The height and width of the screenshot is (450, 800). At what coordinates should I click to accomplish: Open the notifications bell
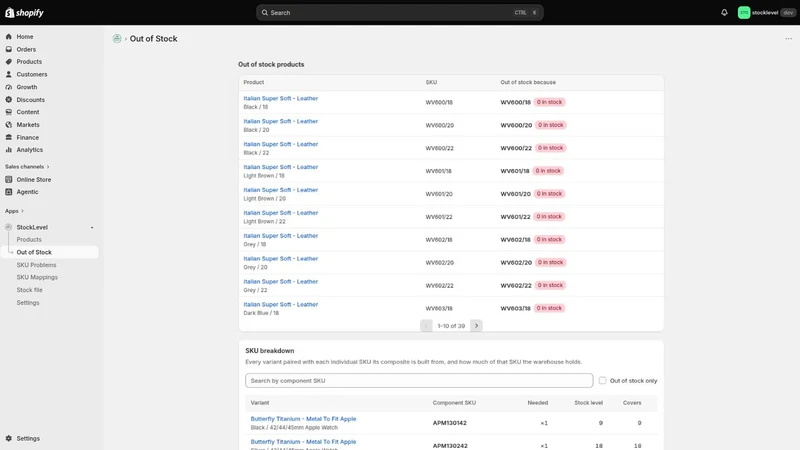click(724, 13)
